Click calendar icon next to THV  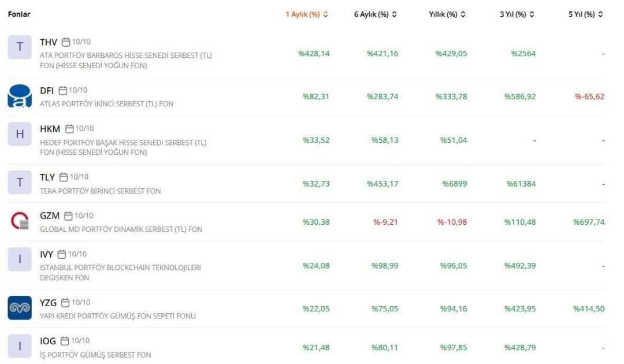66,42
